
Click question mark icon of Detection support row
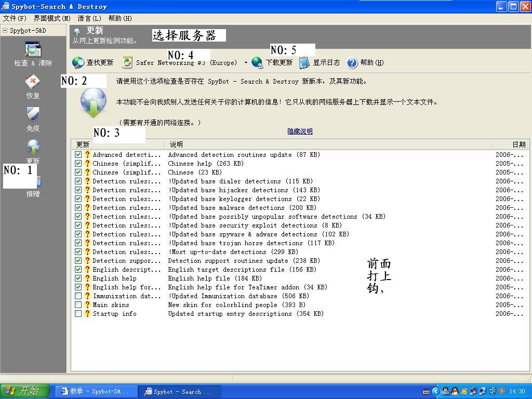87,261
